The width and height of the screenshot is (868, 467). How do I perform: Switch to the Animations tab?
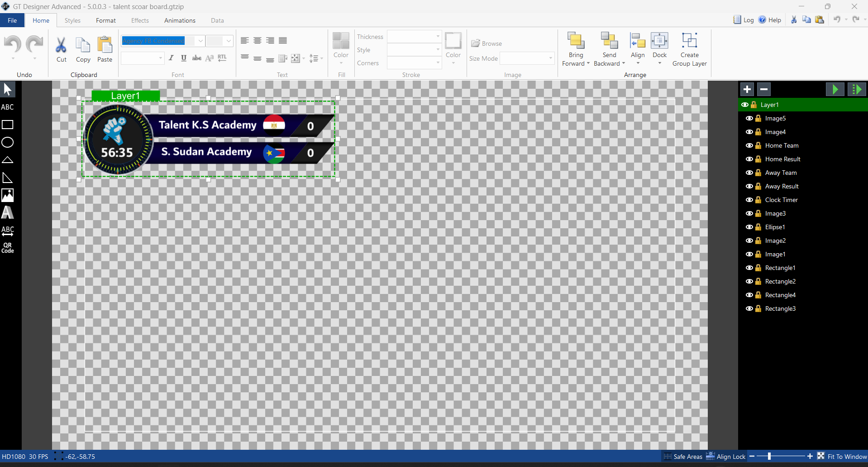pos(180,20)
